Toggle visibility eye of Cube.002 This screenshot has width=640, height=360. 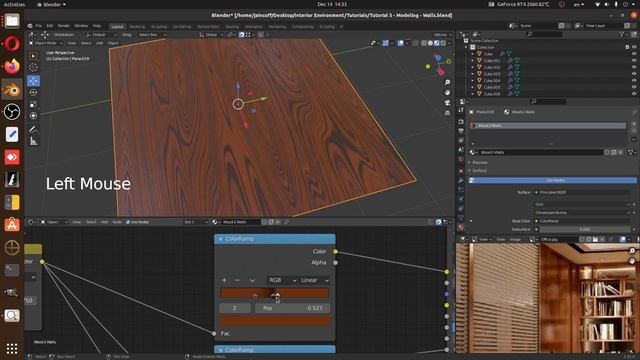[x=634, y=67]
